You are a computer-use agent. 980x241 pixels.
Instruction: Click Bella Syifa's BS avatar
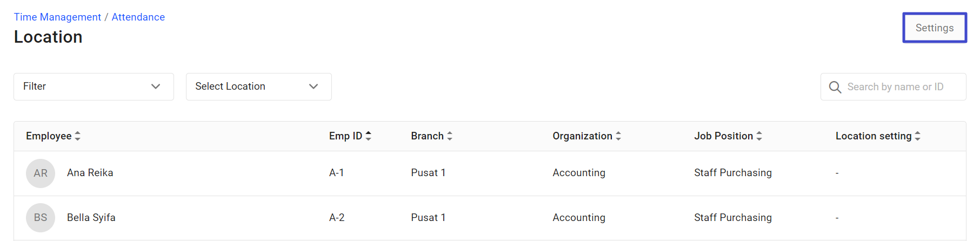point(41,218)
